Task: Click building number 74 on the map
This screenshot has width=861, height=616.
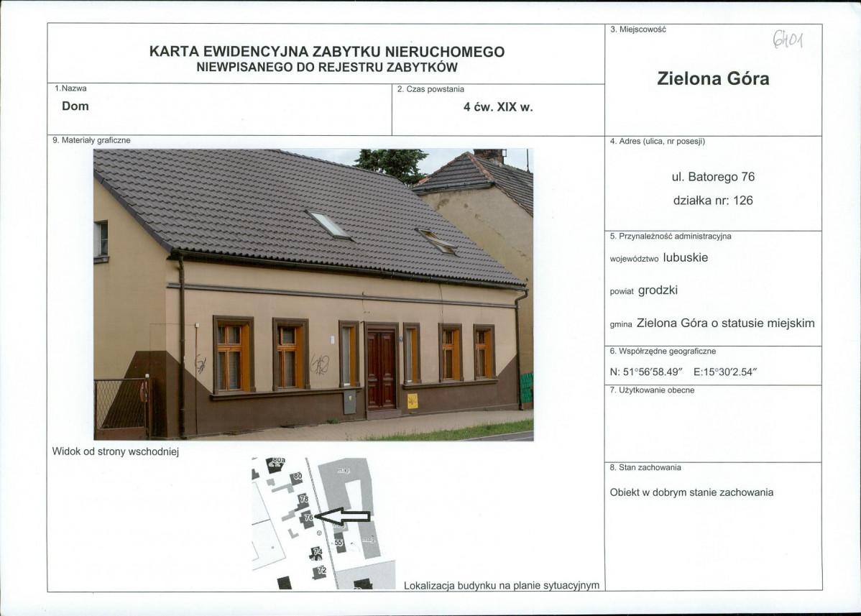Action: (x=318, y=551)
